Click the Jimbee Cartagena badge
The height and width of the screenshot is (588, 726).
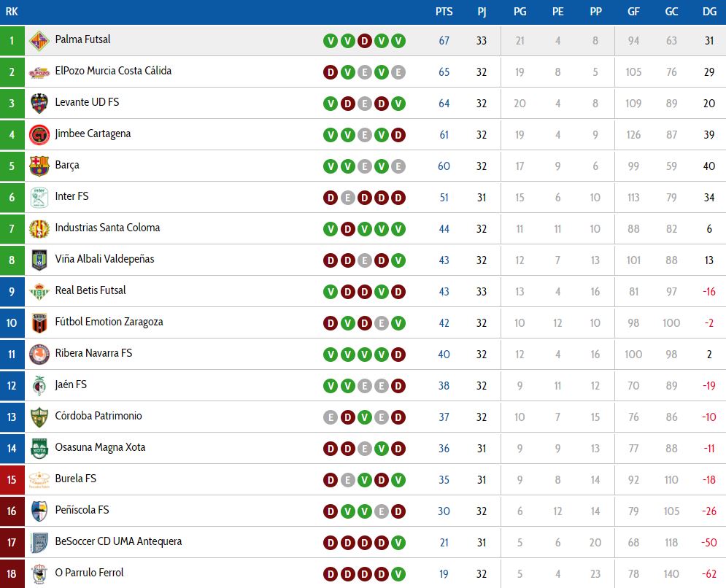[39, 135]
